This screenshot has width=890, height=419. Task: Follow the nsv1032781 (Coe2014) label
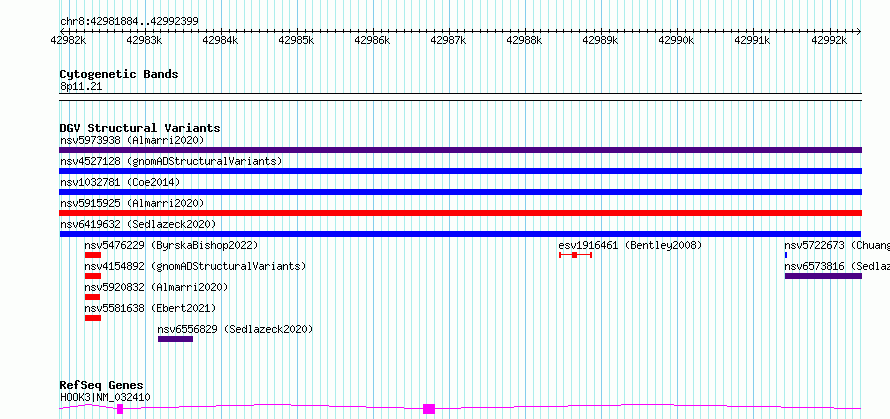coord(120,182)
